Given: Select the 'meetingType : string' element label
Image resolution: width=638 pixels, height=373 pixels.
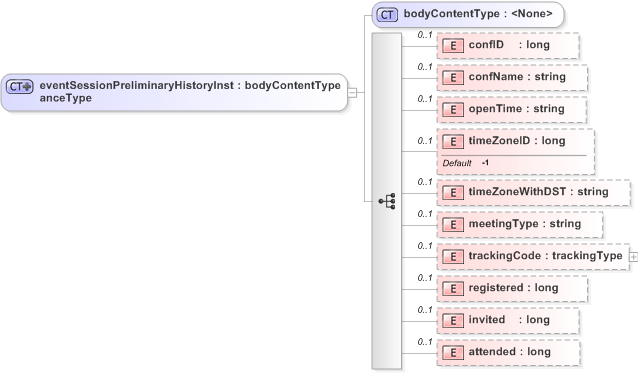Looking at the screenshot, I should pos(525,224).
